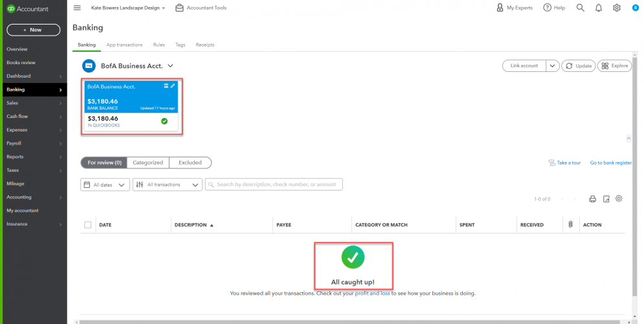Click the green reconciled checkmark on card

pyautogui.click(x=164, y=121)
